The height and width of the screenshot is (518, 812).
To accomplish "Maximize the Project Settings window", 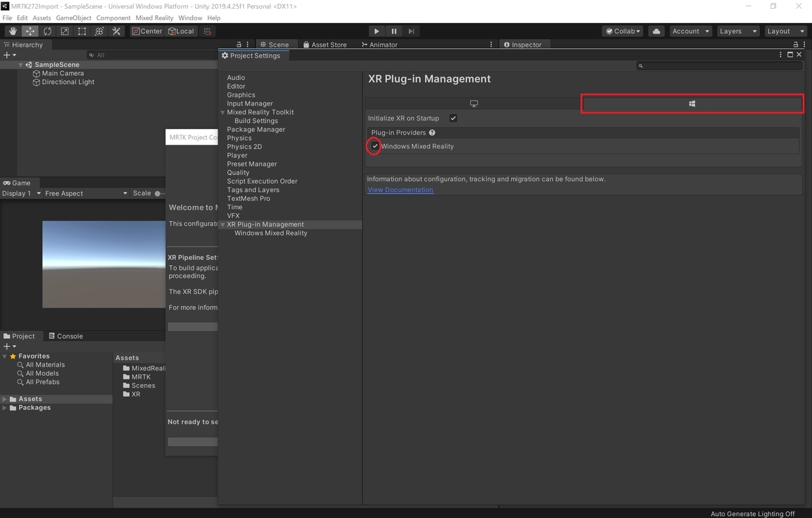I will point(790,55).
